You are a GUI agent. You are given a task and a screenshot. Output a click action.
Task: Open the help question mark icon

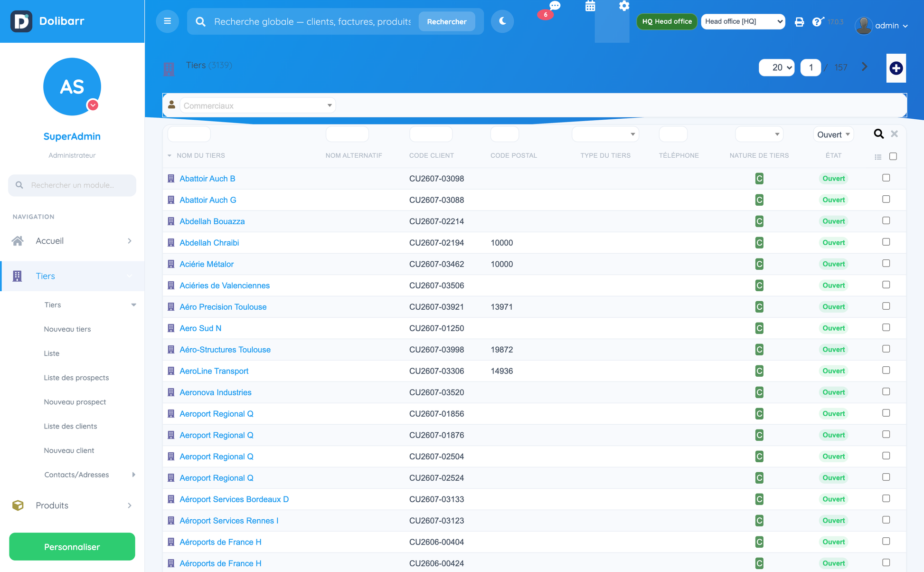[x=818, y=22]
